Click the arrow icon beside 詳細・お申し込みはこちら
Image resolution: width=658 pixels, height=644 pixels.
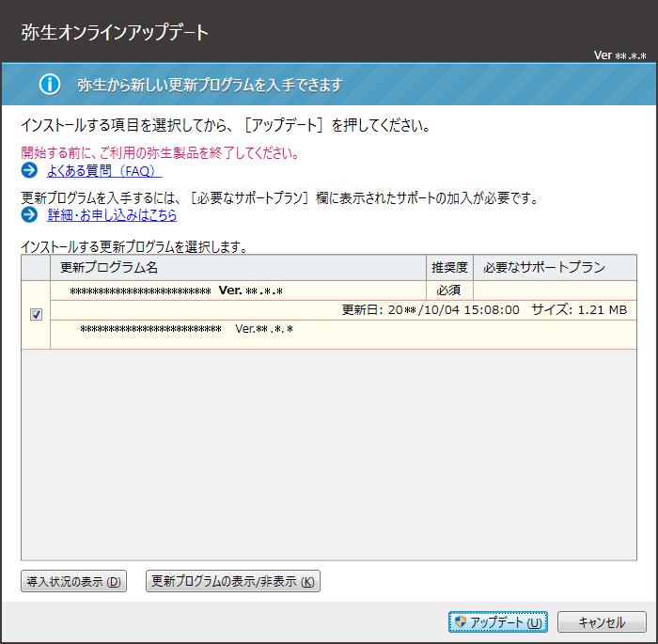point(29,214)
